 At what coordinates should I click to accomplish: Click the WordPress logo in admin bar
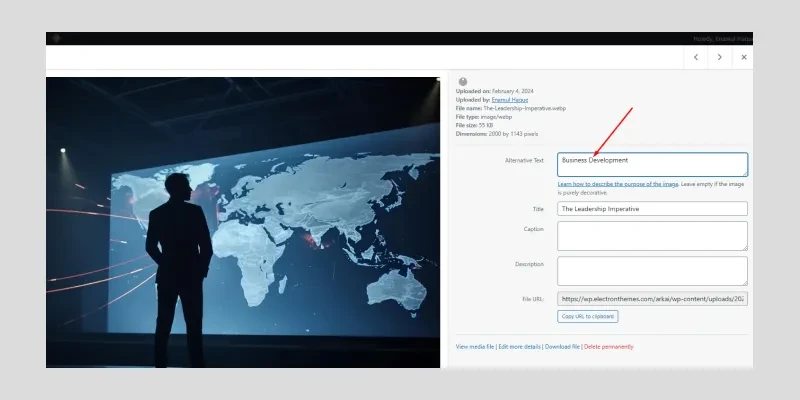click(57, 38)
